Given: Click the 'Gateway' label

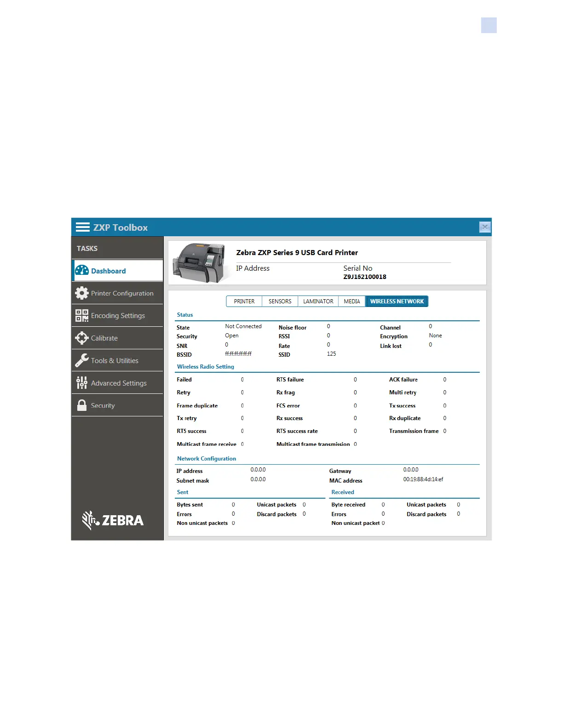Looking at the screenshot, I should tap(340, 471).
